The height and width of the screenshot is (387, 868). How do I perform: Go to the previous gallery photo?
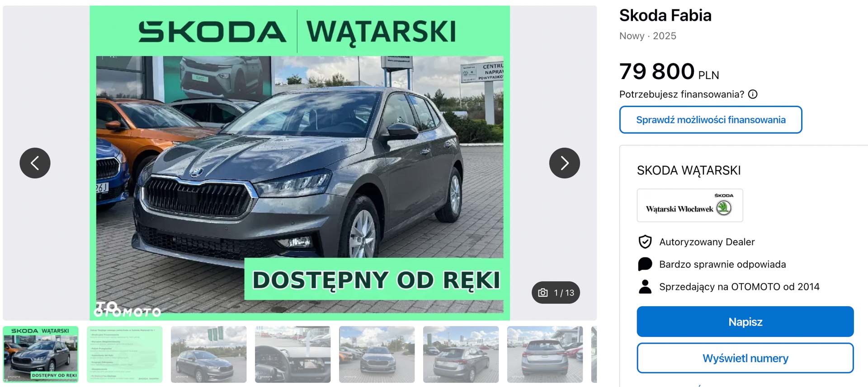35,163
